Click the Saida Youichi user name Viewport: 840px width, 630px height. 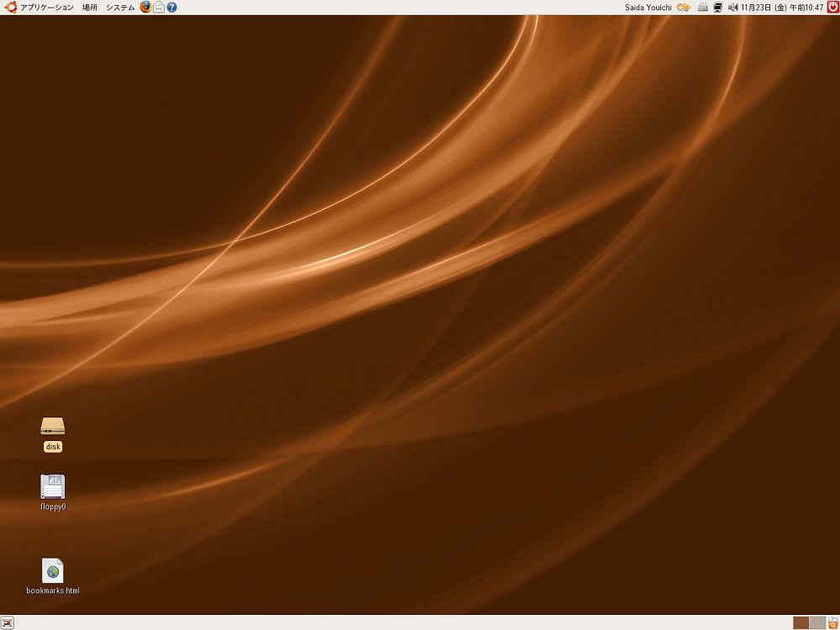[648, 8]
